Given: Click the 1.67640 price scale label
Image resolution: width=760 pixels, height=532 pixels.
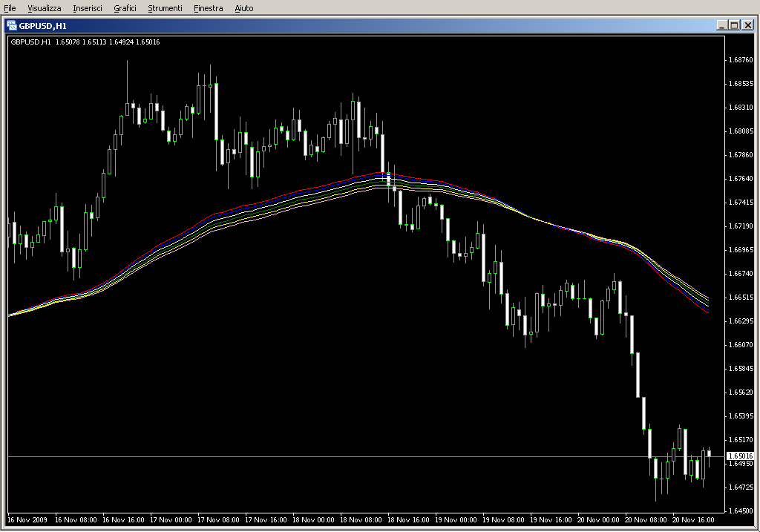Looking at the screenshot, I should click(x=741, y=179).
